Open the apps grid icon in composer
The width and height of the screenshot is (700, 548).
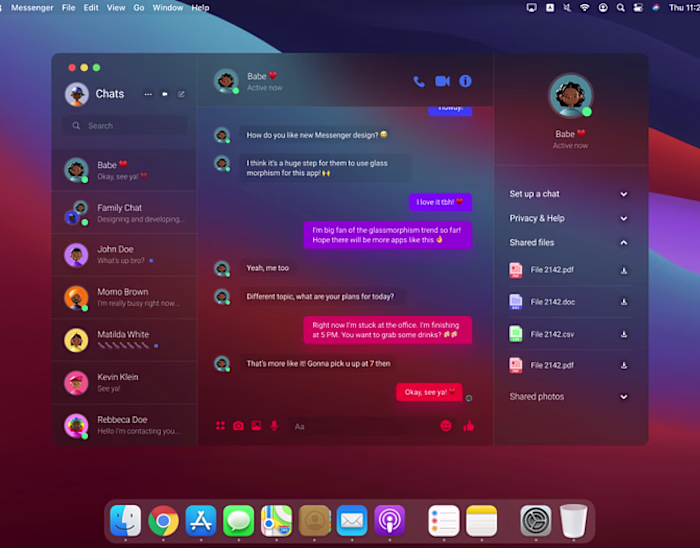(x=220, y=426)
